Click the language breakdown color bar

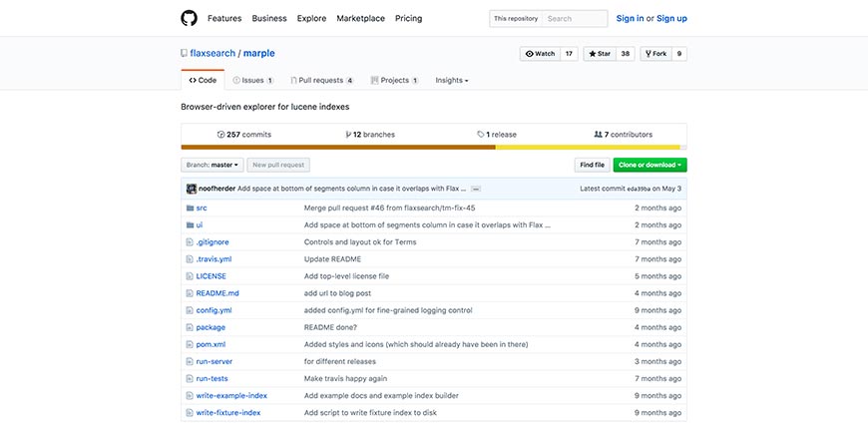tap(433, 148)
